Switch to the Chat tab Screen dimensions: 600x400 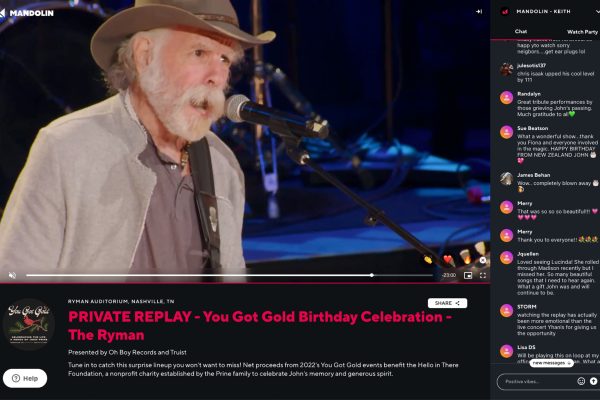pyautogui.click(x=521, y=32)
